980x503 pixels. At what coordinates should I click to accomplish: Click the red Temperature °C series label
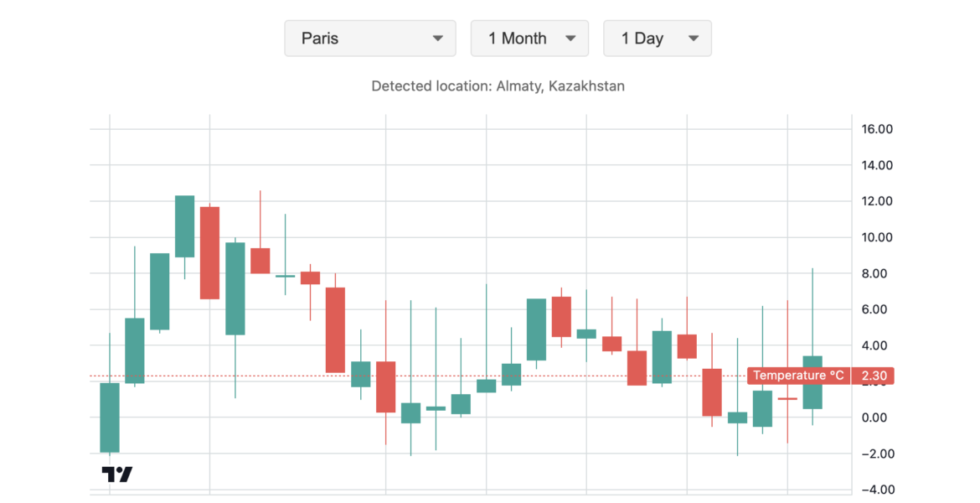798,376
